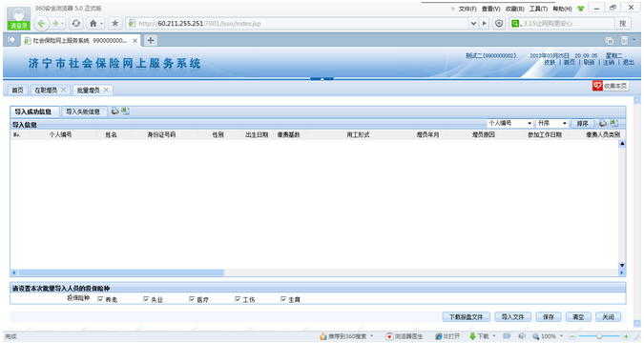Viewport: 644px width, 343px height.
Task: Open the 个人编号 sort field dropdown
Action: pyautogui.click(x=530, y=123)
